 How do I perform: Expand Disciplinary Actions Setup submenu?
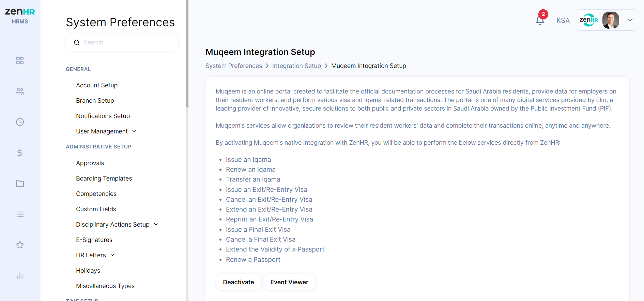click(x=156, y=225)
